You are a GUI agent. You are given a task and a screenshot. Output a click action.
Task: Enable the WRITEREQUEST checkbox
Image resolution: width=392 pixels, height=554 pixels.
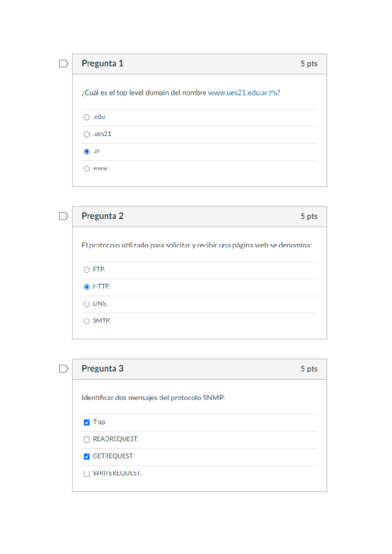87,474
